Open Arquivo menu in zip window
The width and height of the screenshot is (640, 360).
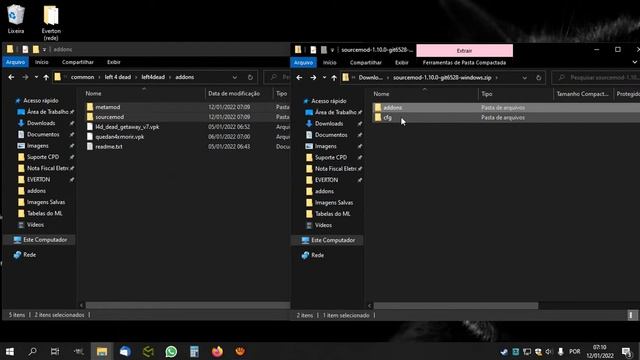click(303, 62)
